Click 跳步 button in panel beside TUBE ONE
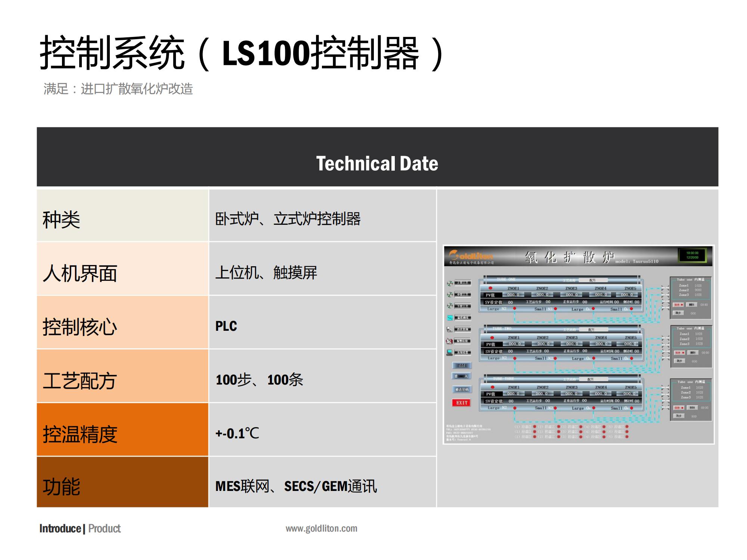This screenshot has width=747, height=560. pos(679,313)
